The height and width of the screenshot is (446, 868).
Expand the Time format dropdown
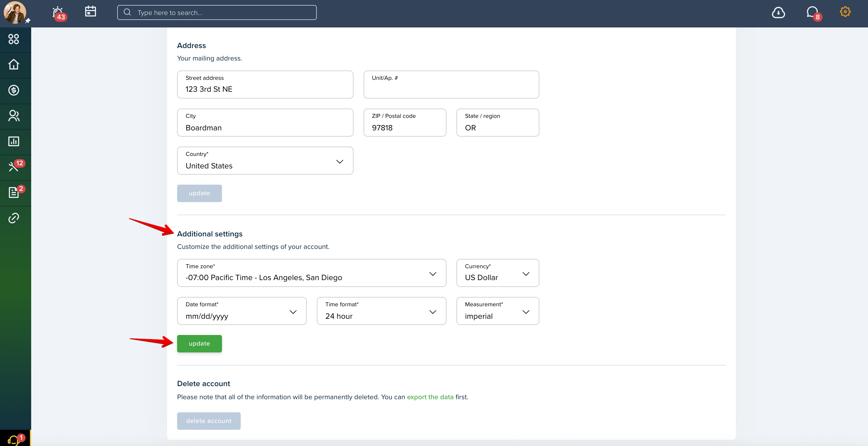[x=381, y=311]
